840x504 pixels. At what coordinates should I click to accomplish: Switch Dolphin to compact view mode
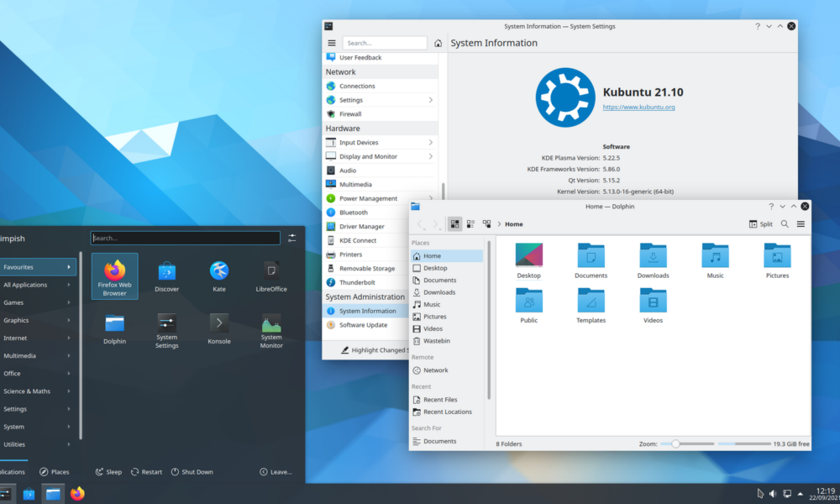point(471,224)
